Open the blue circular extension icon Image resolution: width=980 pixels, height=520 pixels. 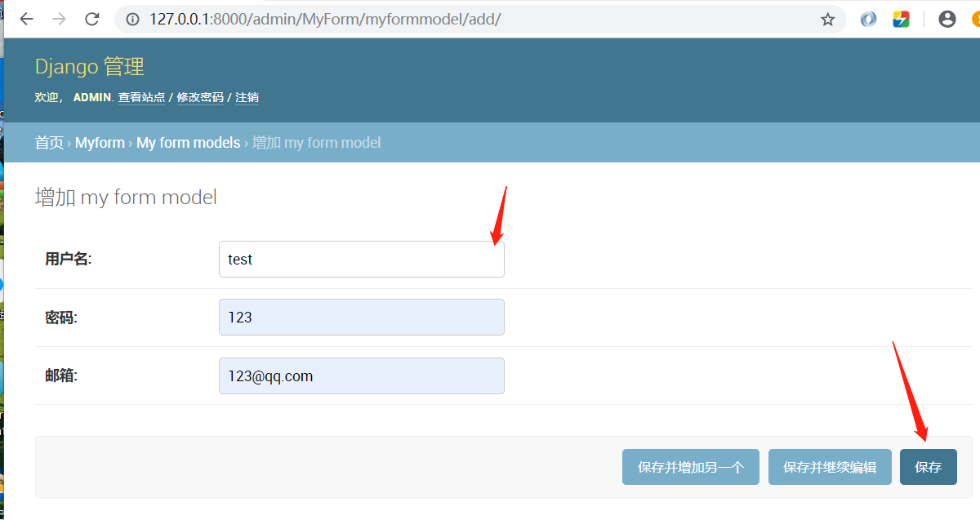(x=867, y=18)
